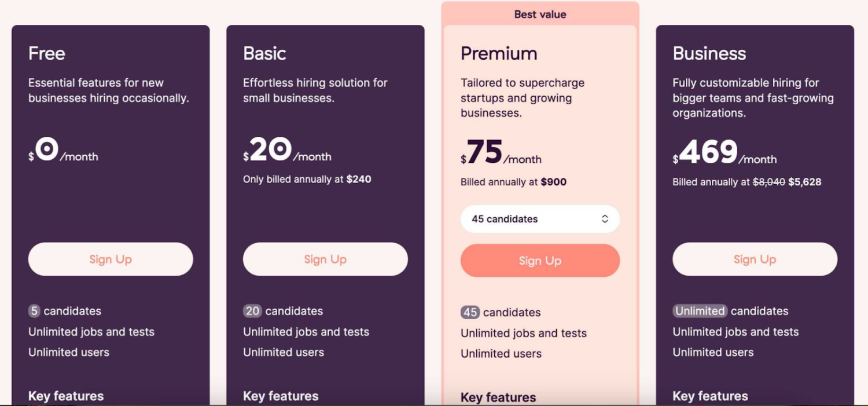Sign up for the Business plan
Screen dimensions: 868x406
pos(754,259)
